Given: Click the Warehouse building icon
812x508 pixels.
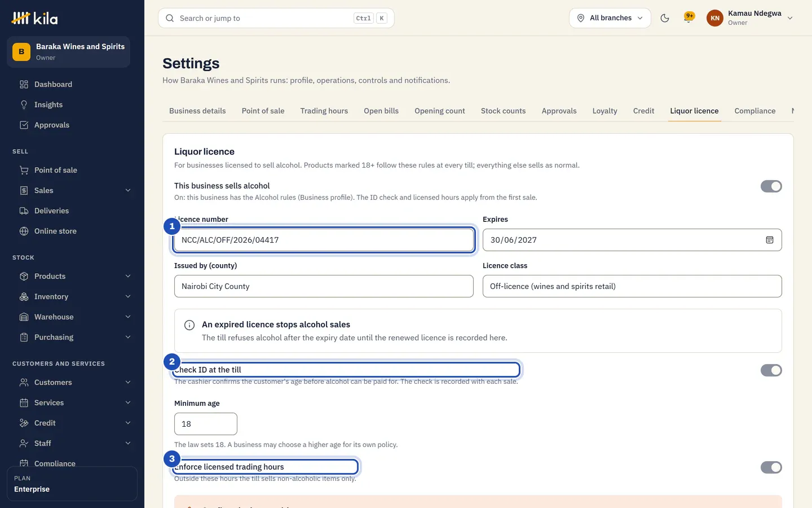Looking at the screenshot, I should point(24,317).
